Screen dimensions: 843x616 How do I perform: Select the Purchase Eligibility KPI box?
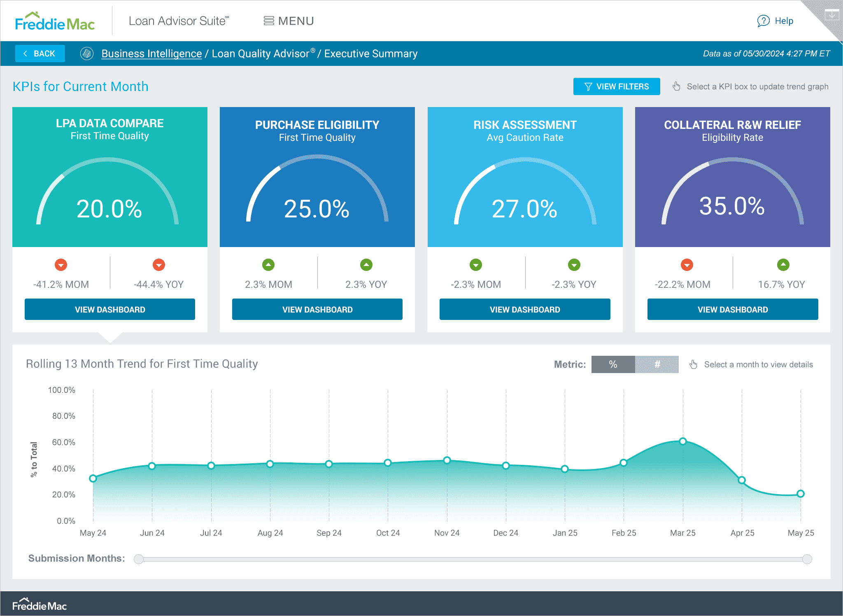317,177
